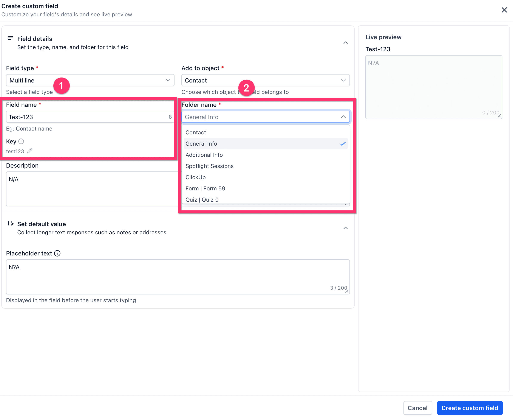513x420 pixels.
Task: Close the Folder name dropdown list
Action: pyautogui.click(x=343, y=117)
